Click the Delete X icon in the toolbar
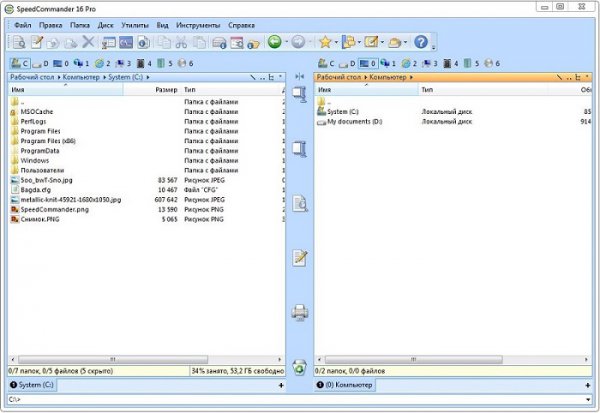This screenshot has height=413, width=600. point(88,42)
